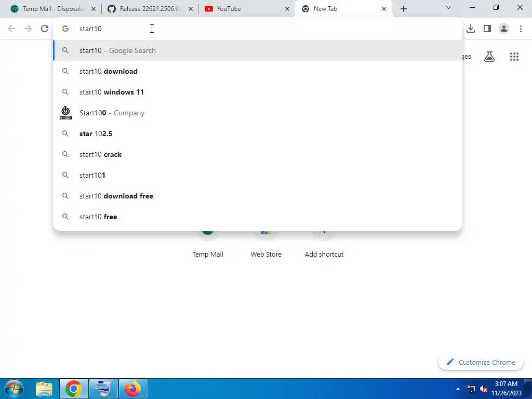Choose the 'start10 download' suggestion
532x399 pixels.
pos(258,71)
